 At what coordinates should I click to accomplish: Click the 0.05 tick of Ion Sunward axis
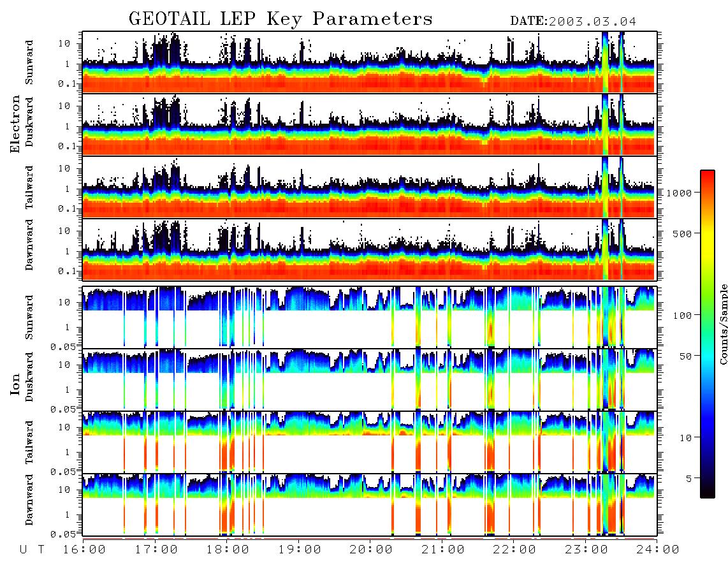(63, 346)
